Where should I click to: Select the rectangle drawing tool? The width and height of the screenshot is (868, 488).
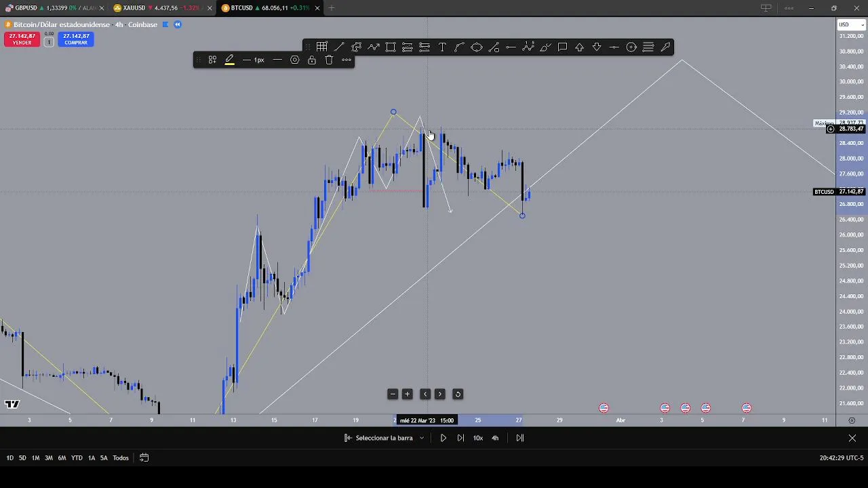tap(391, 47)
